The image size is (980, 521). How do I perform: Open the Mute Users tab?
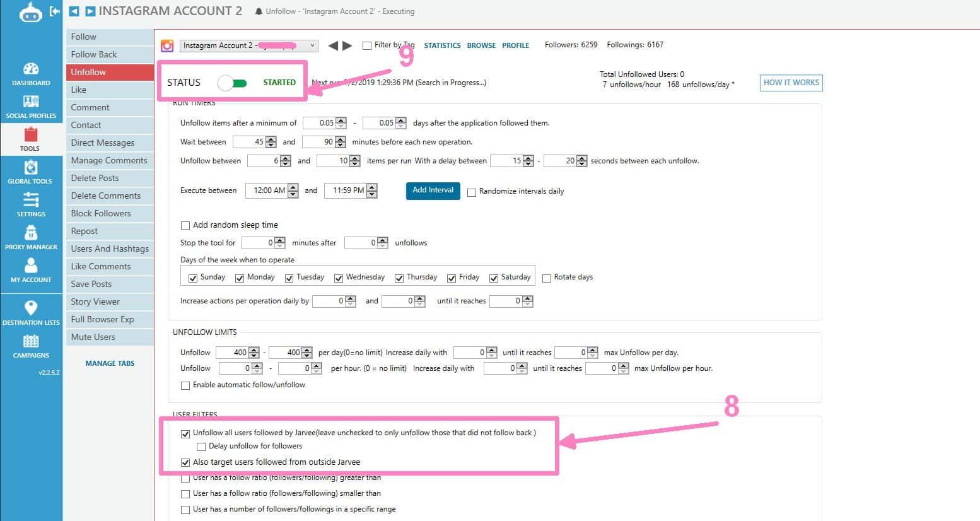[x=110, y=337]
